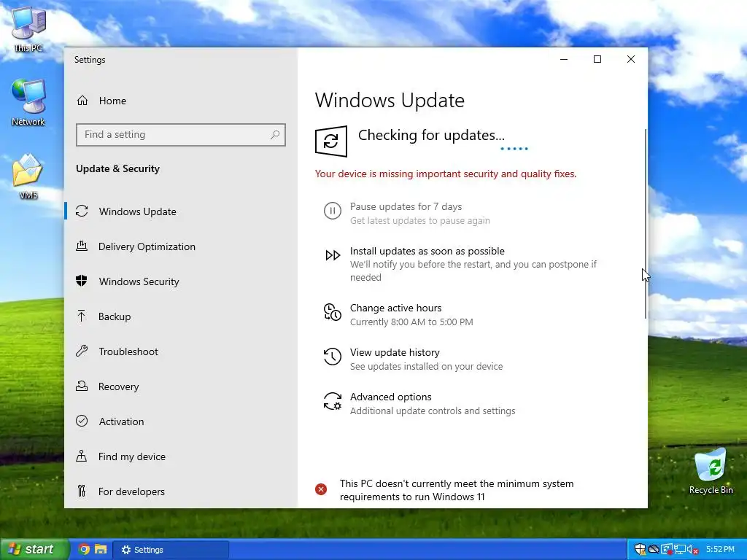Launch Google Chrome from the taskbar
The height and width of the screenshot is (560, 747).
[85, 550]
